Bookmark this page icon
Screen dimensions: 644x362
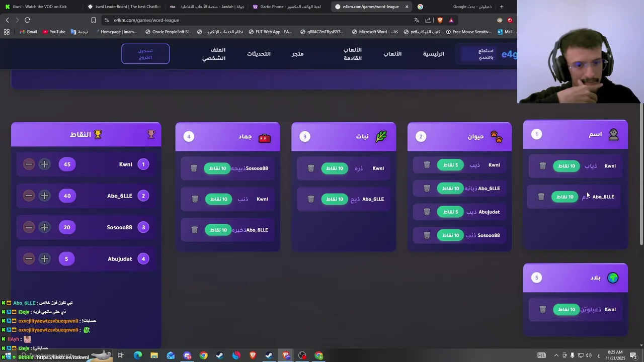[94, 20]
